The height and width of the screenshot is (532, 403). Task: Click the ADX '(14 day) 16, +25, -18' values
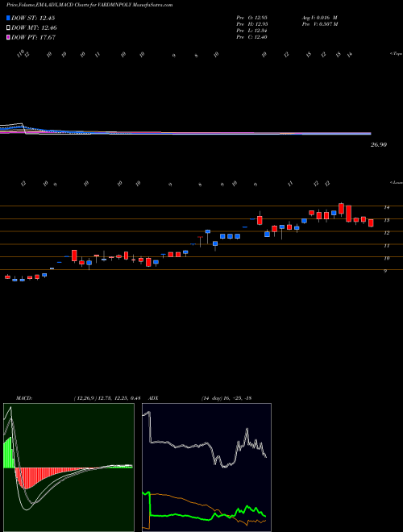click(226, 398)
